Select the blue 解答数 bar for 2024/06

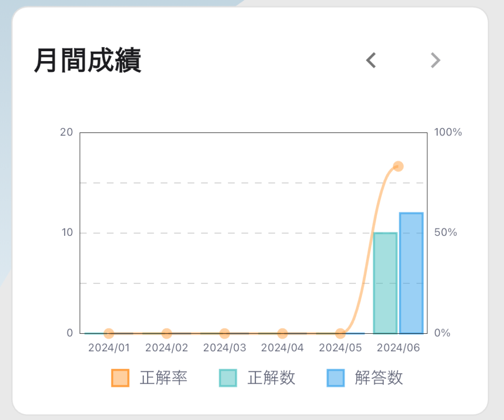coord(411,273)
